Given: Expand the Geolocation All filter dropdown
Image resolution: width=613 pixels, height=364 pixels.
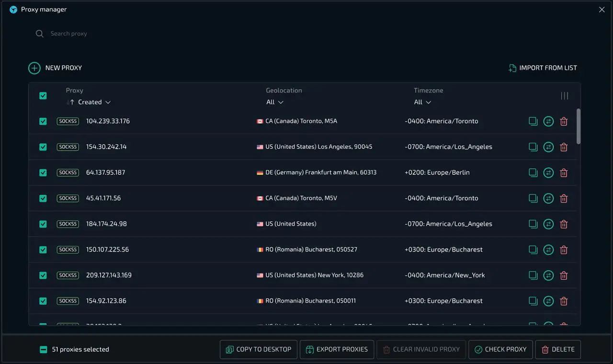Looking at the screenshot, I should point(275,102).
